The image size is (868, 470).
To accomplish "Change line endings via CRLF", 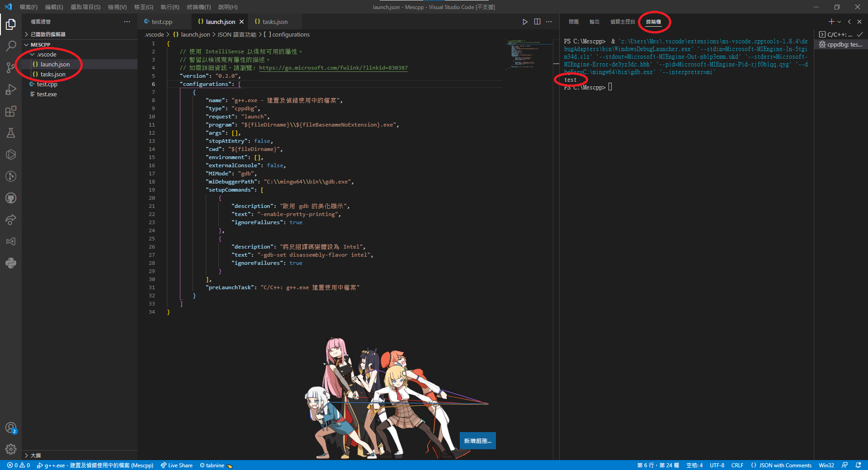I will [737, 465].
